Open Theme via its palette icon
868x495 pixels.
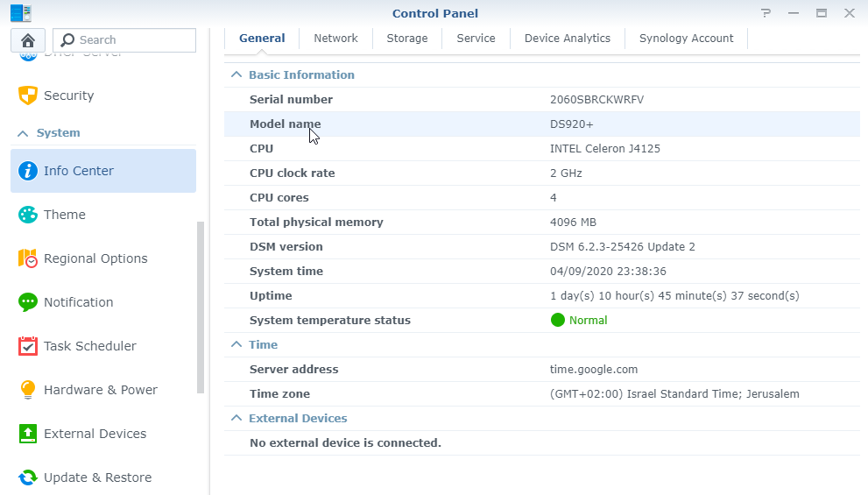tap(28, 215)
